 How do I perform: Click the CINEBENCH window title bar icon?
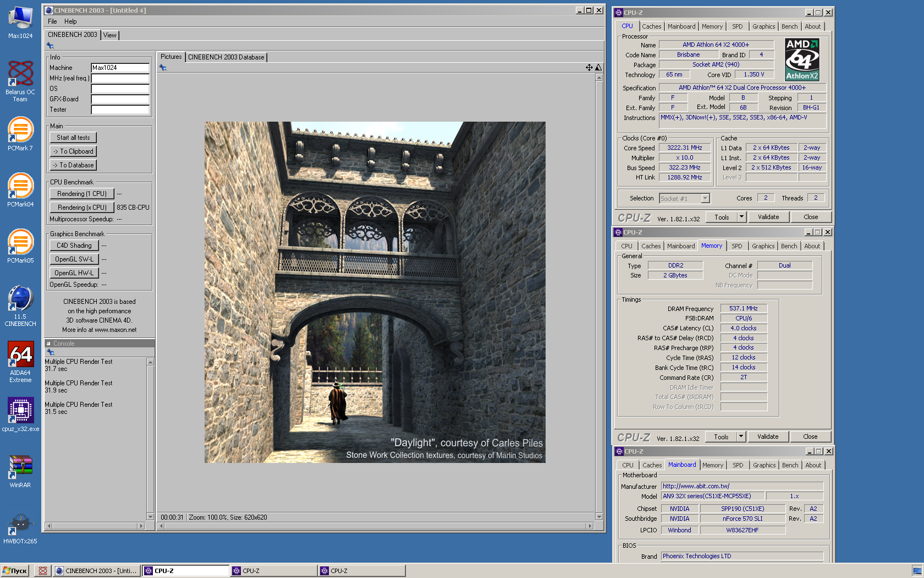(49, 10)
